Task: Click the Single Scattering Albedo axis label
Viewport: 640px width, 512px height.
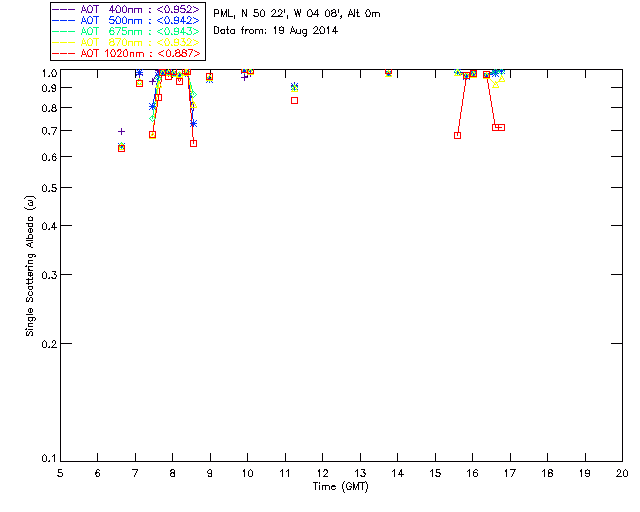Action: [x=30, y=266]
